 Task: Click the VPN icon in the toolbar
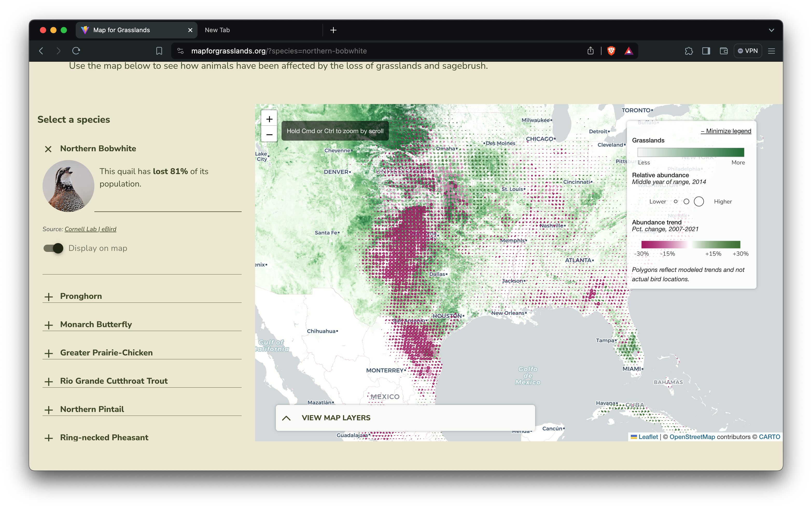coord(747,51)
